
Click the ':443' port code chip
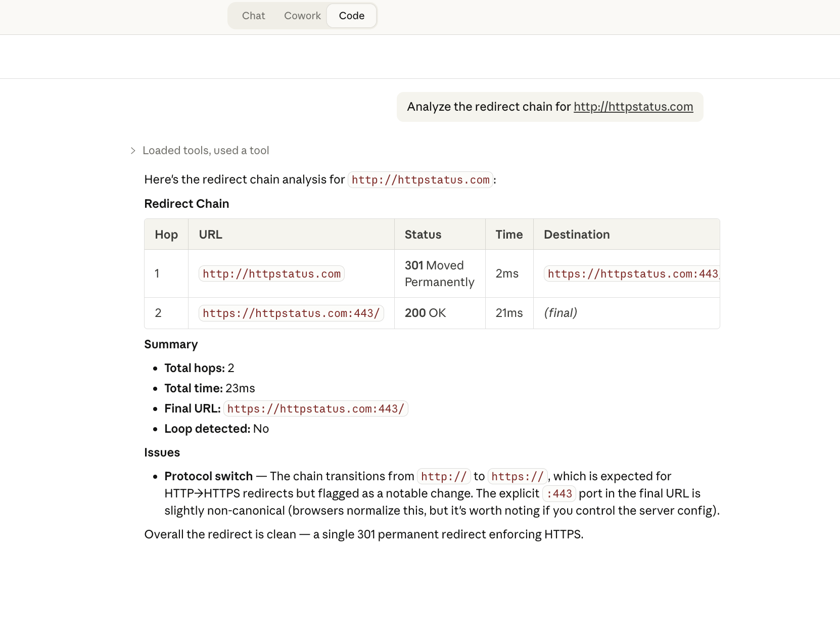pyautogui.click(x=559, y=493)
